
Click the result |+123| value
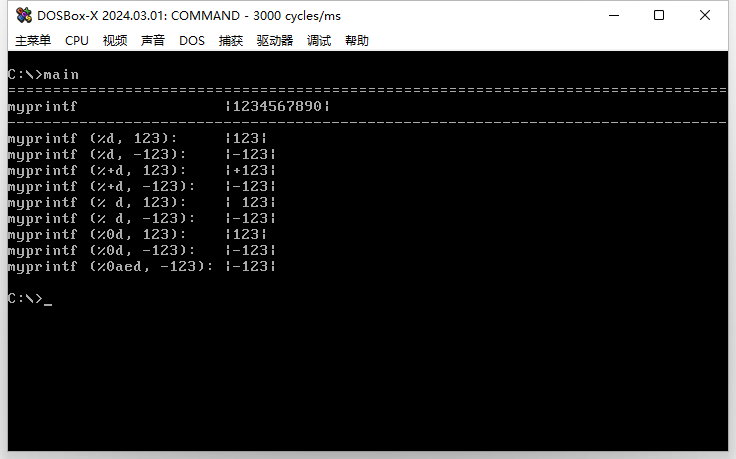(250, 170)
